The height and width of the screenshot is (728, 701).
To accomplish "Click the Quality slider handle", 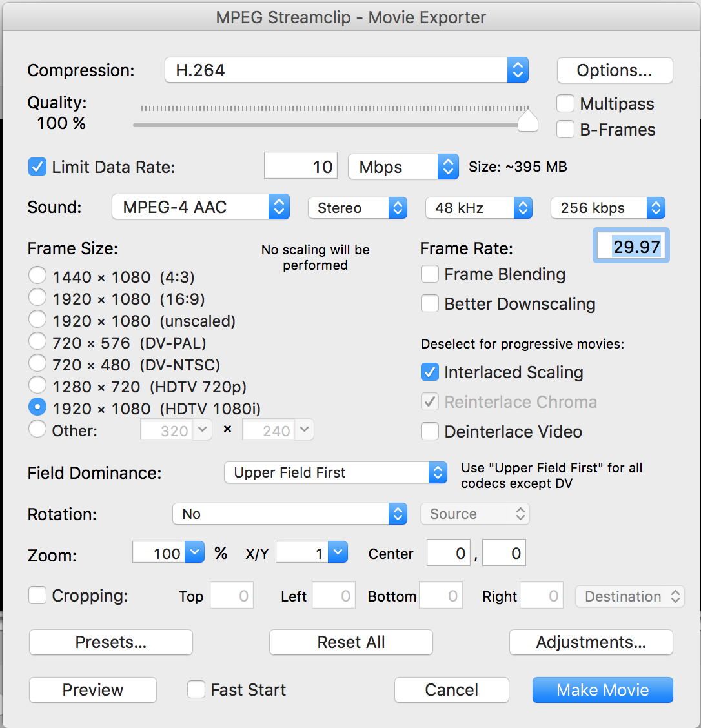I will (528, 121).
